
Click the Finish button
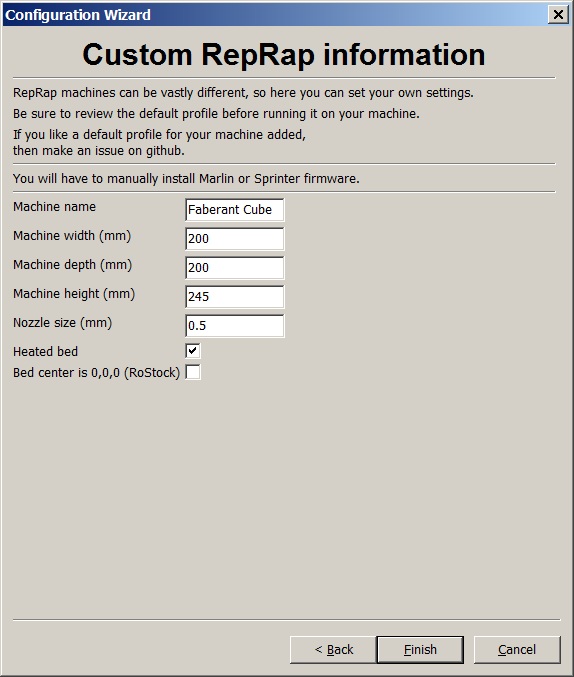pos(420,649)
